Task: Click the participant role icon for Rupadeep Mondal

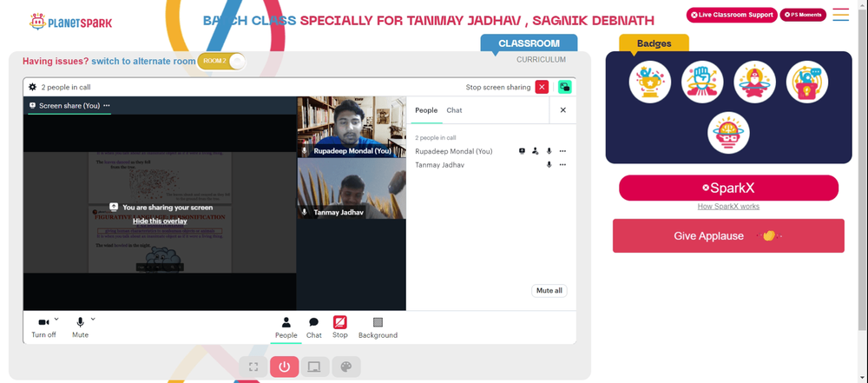Action: pyautogui.click(x=535, y=151)
